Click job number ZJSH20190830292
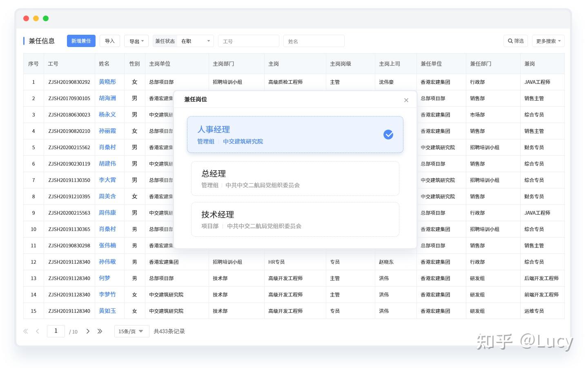 click(x=69, y=82)
